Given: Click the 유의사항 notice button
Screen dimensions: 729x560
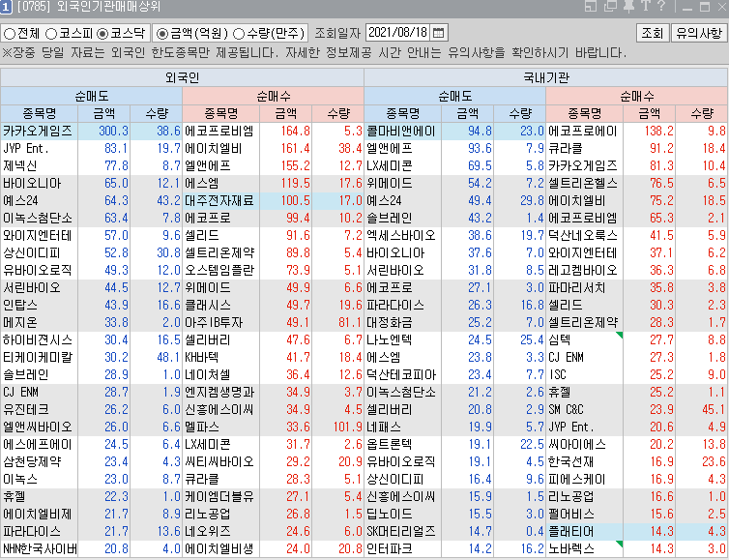Looking at the screenshot, I should (699, 33).
